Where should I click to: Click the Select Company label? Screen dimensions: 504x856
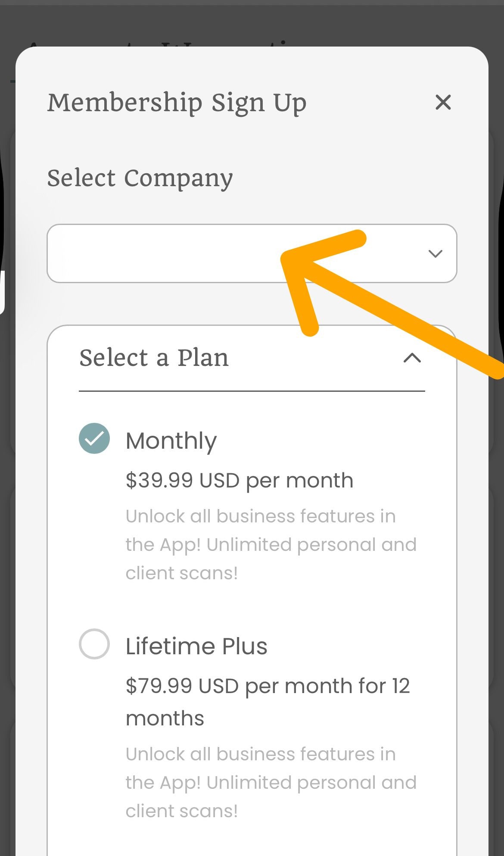[140, 178]
